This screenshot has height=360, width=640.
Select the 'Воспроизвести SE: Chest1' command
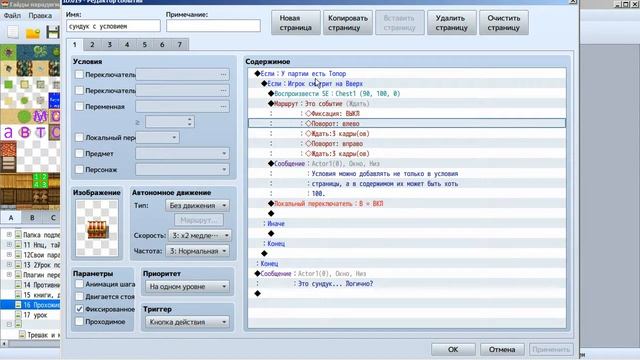click(x=407, y=93)
